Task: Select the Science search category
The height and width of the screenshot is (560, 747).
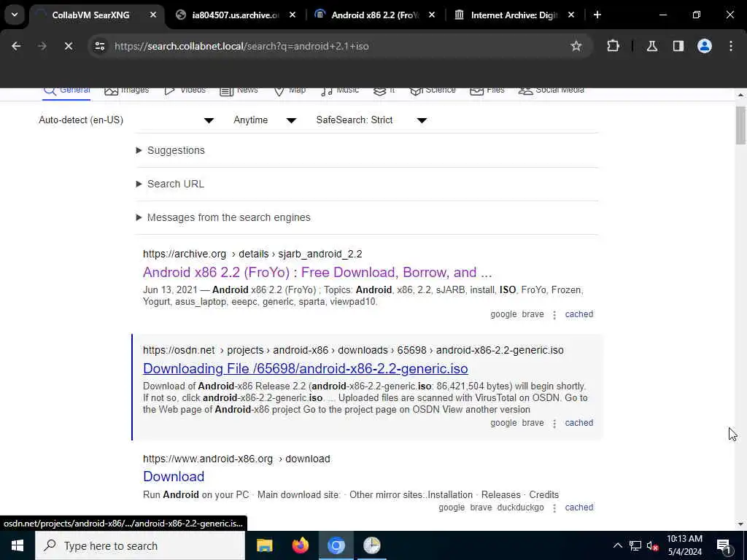Action: click(433, 90)
